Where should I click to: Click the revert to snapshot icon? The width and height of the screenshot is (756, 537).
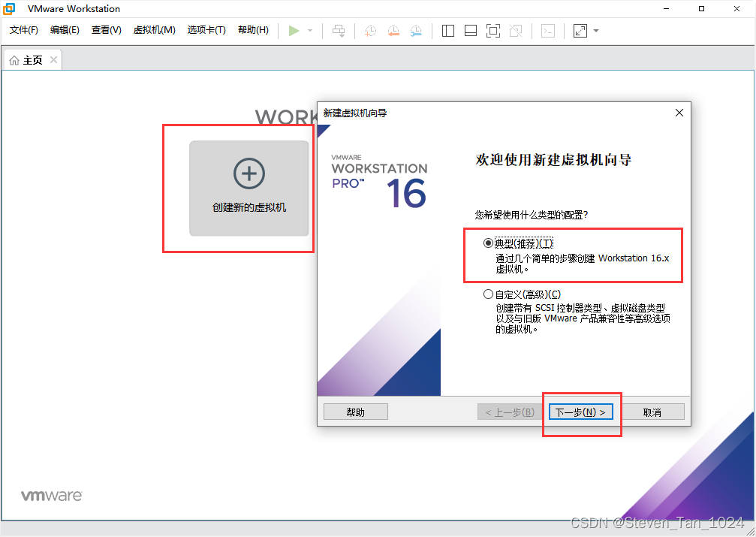pos(393,31)
